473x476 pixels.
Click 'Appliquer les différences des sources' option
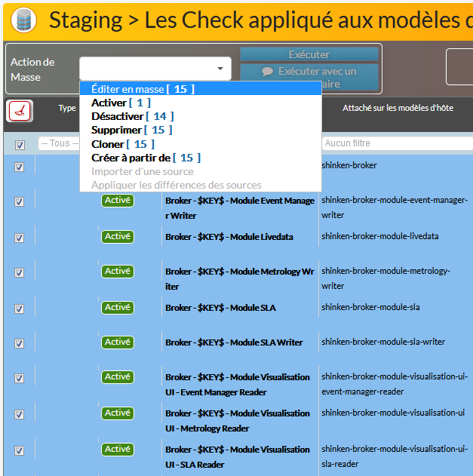(x=201, y=185)
